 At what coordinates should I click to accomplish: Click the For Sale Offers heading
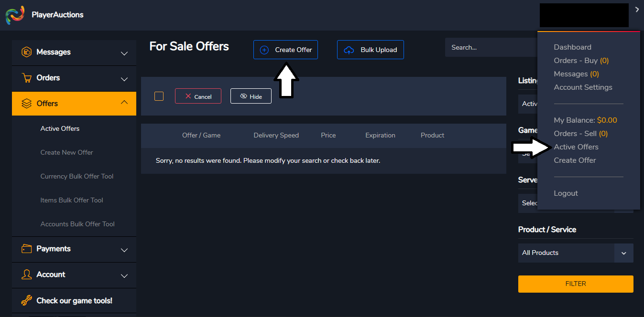(189, 46)
